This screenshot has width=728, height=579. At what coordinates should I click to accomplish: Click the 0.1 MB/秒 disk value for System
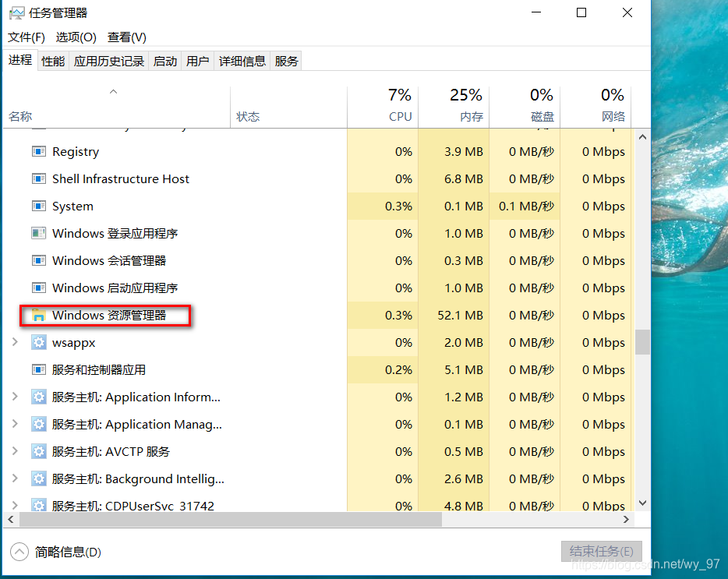(526, 206)
